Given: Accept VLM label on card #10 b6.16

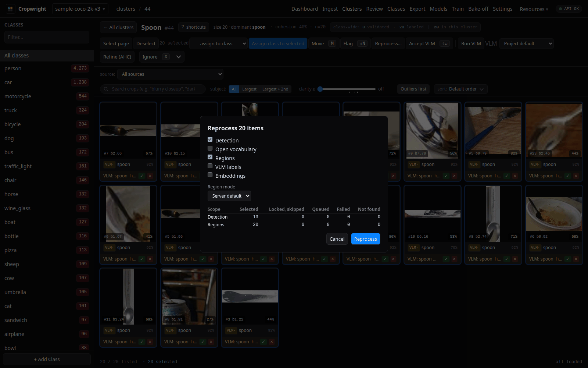Looking at the screenshot, I should tap(446, 259).
